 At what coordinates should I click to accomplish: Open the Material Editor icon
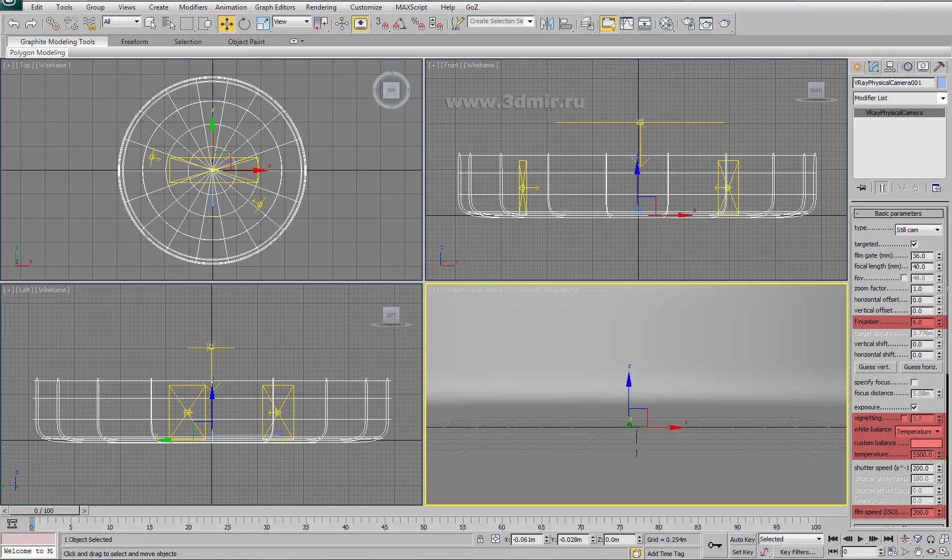pyautogui.click(x=666, y=24)
